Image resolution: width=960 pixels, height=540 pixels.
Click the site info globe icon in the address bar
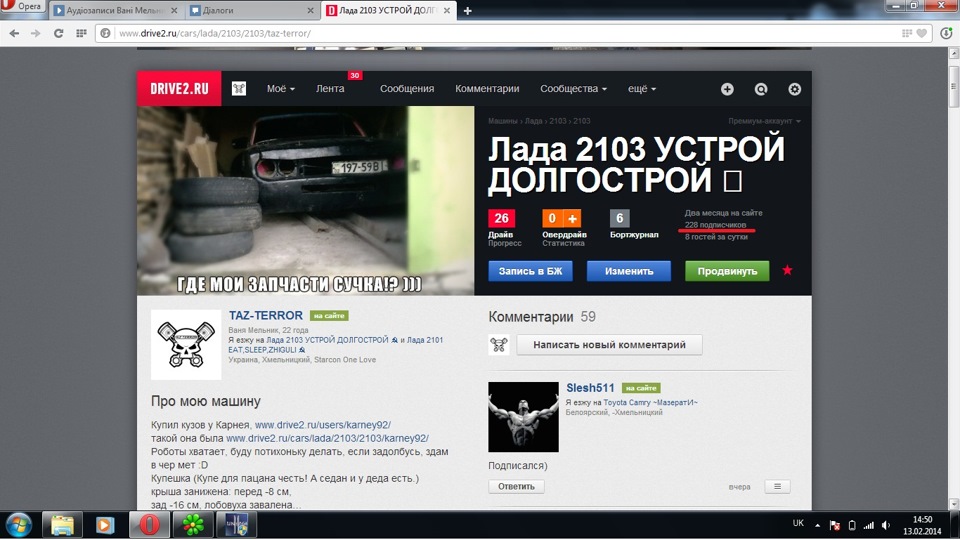click(105, 33)
